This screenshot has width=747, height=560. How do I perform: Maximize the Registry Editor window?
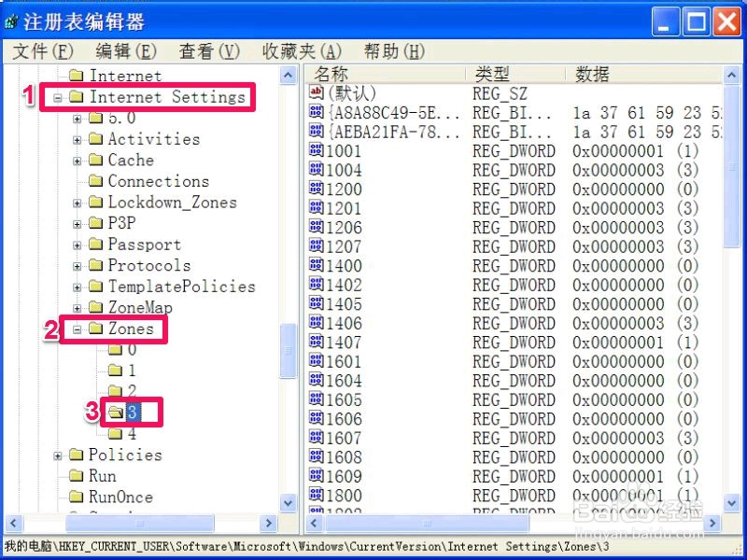coord(696,21)
